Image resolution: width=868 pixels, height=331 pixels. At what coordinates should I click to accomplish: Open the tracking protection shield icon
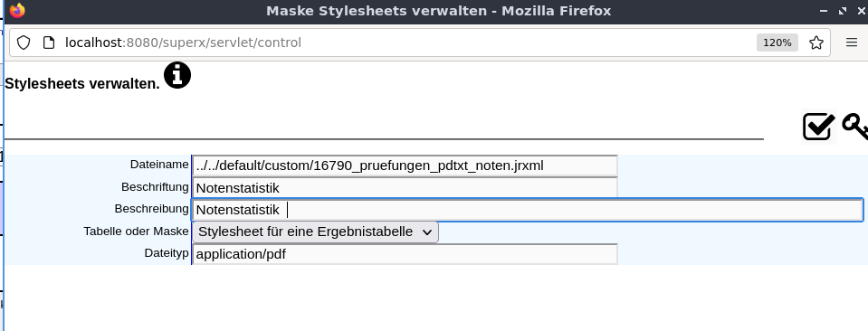[x=24, y=43]
